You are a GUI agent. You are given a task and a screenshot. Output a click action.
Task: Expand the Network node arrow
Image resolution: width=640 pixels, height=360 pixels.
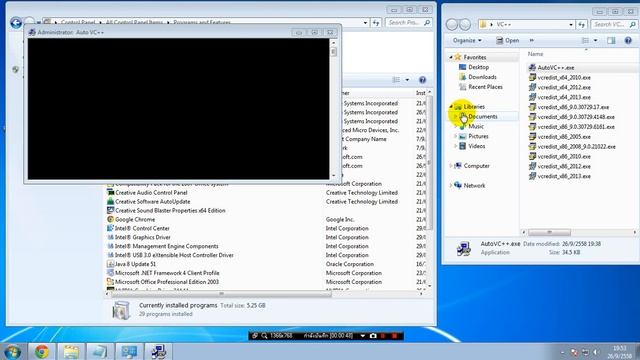tap(451, 185)
